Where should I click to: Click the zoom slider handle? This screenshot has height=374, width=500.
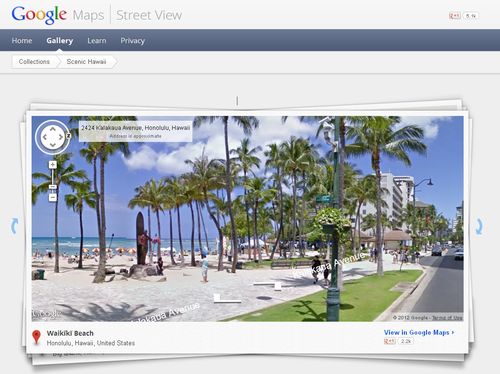pos(53,186)
